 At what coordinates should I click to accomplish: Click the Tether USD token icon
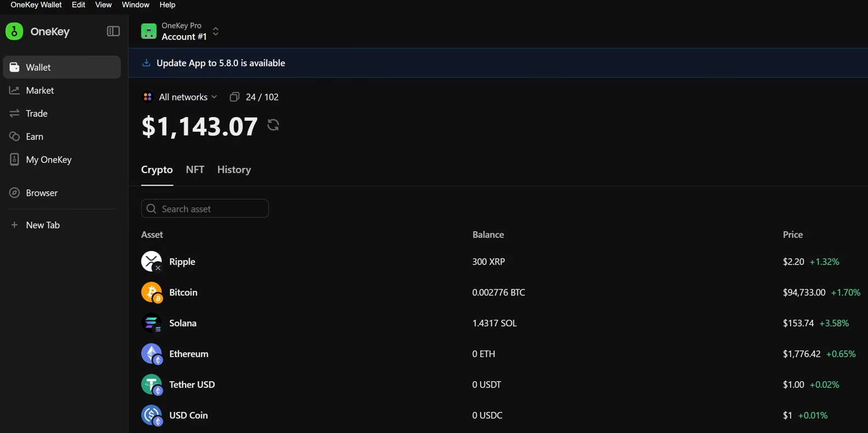[x=151, y=384]
